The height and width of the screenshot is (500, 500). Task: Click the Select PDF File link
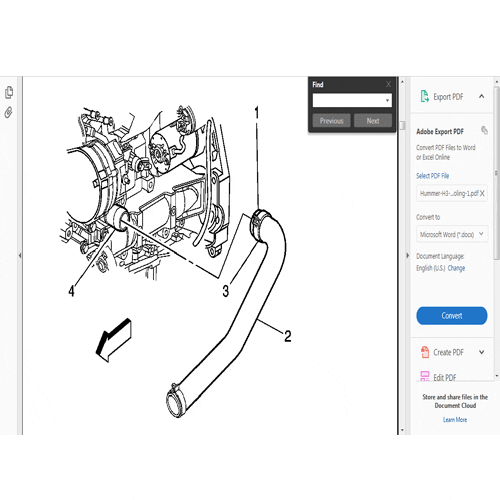point(432,176)
